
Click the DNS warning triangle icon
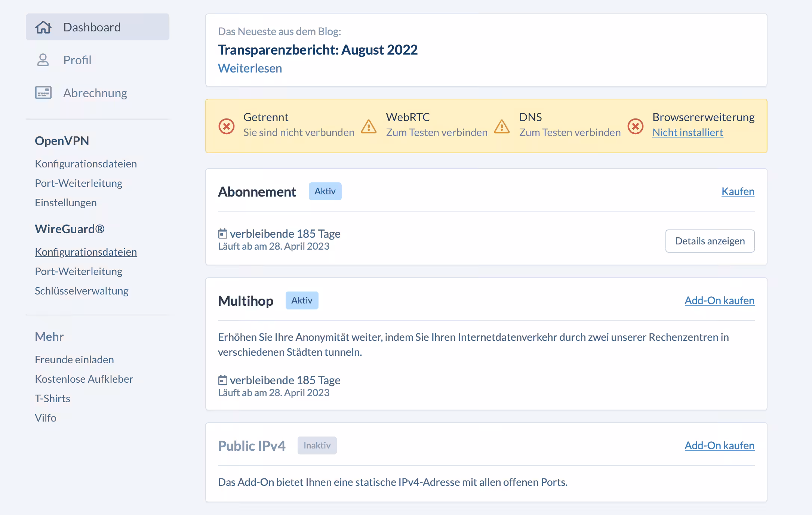point(502,127)
